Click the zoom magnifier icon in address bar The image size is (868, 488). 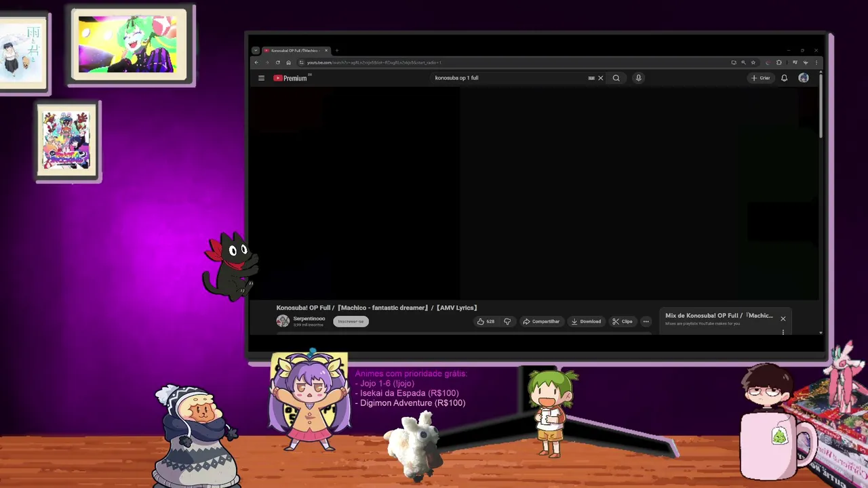point(743,62)
